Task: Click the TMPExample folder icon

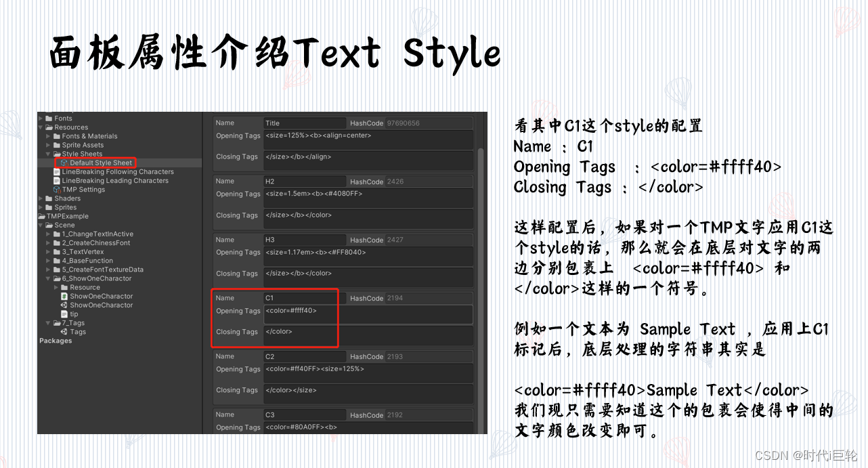Action: click(41, 216)
